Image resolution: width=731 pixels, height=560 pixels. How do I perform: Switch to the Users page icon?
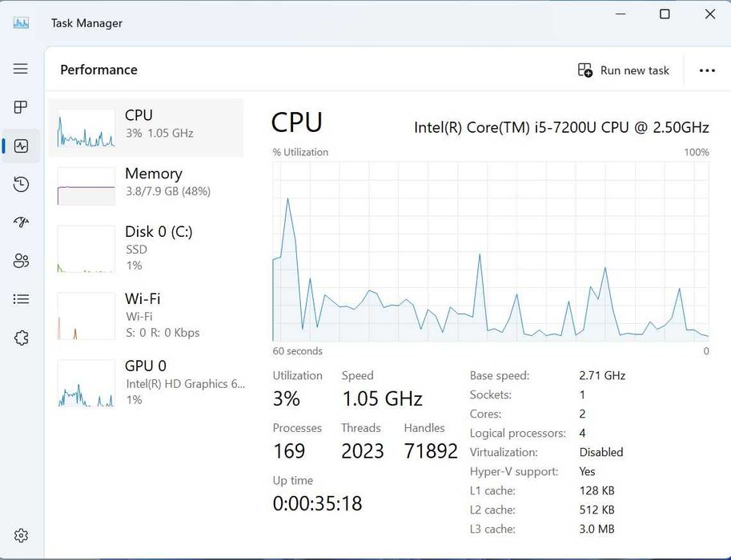click(21, 261)
